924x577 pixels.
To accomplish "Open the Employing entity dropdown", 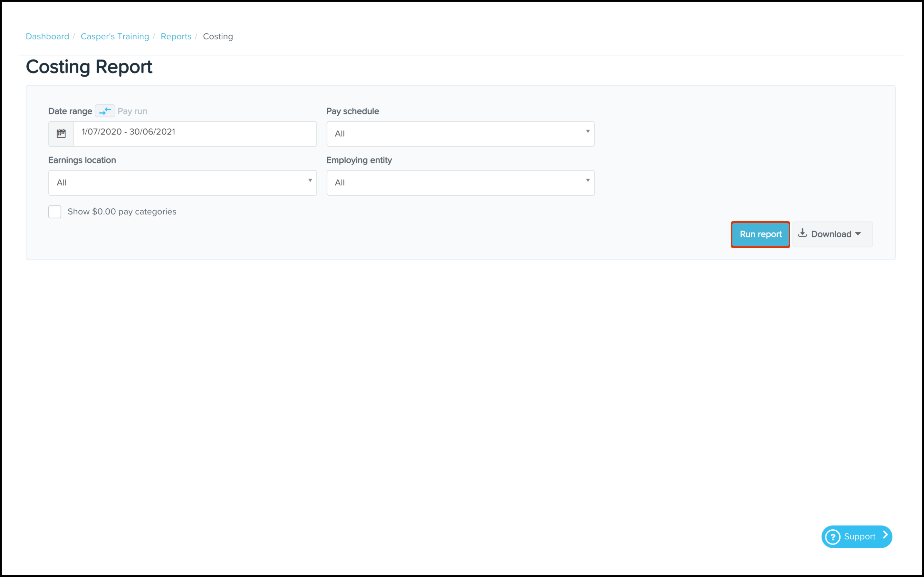I will pos(460,183).
